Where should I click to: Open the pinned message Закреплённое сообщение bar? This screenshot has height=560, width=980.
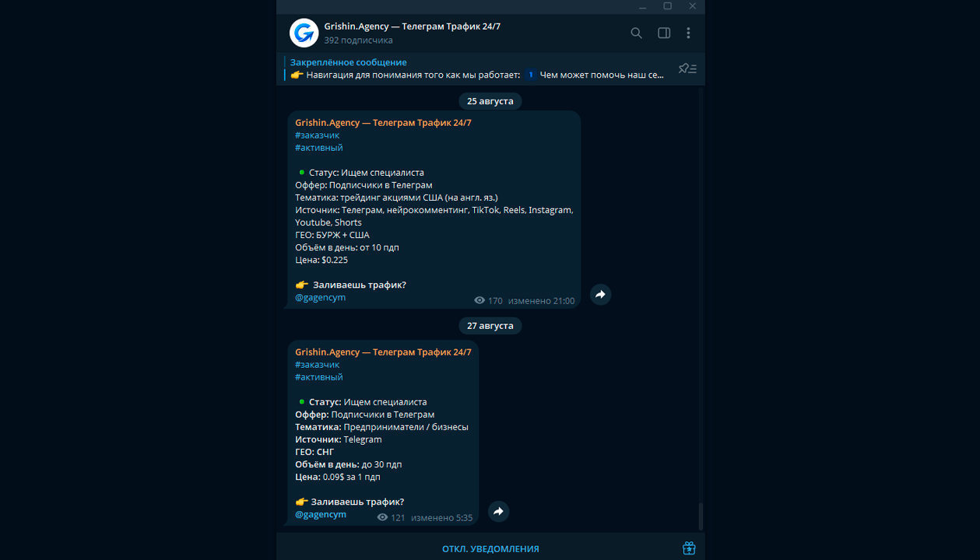click(476, 68)
